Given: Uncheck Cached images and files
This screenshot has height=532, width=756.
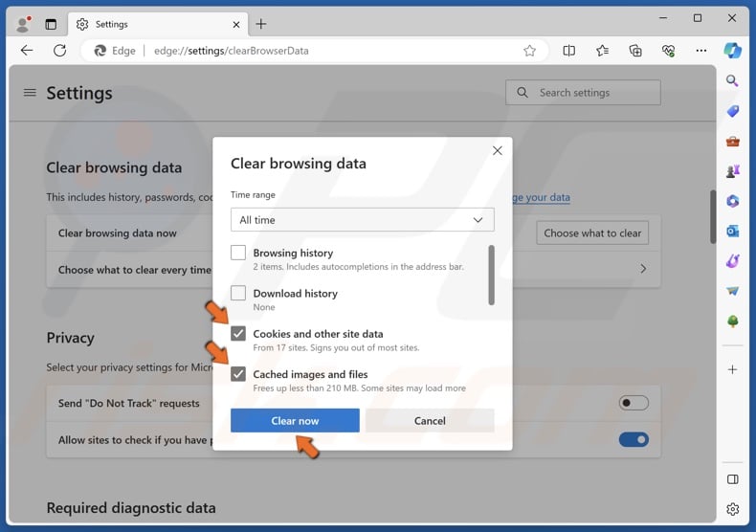Looking at the screenshot, I should point(238,374).
